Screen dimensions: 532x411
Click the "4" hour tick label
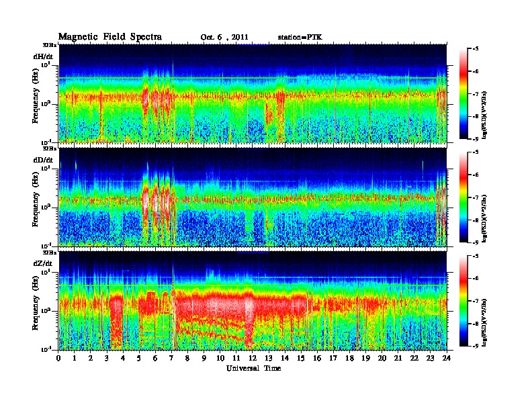123,359
